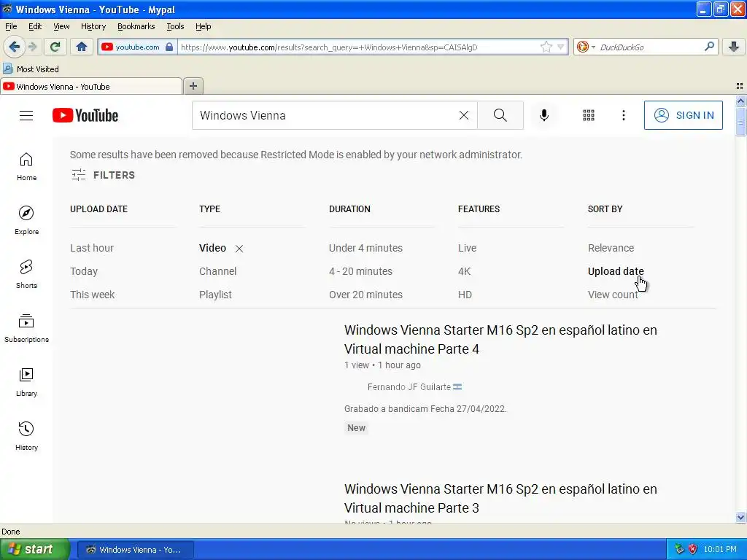747x560 pixels.
Task: Reload the page with the refresh icon
Action: (55, 47)
